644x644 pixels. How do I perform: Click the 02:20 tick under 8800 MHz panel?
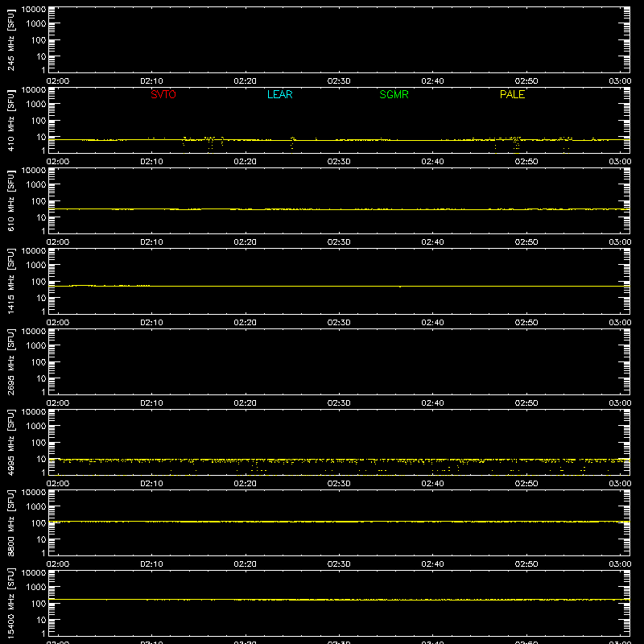(x=246, y=564)
